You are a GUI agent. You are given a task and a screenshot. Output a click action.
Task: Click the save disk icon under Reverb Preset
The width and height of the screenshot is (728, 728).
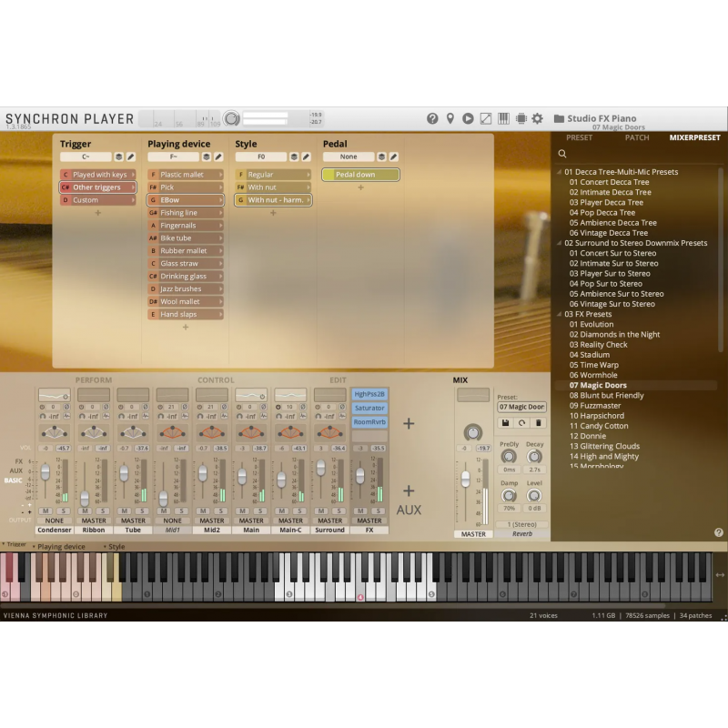[504, 422]
